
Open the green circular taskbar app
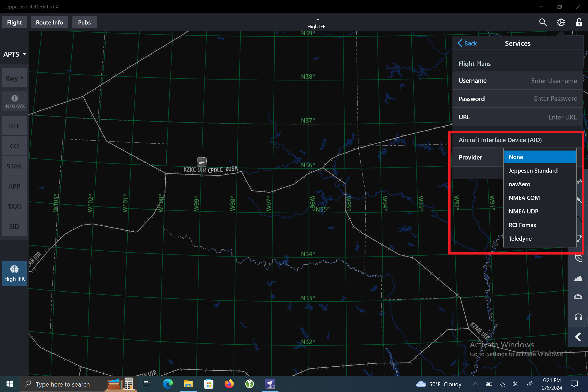(x=250, y=384)
